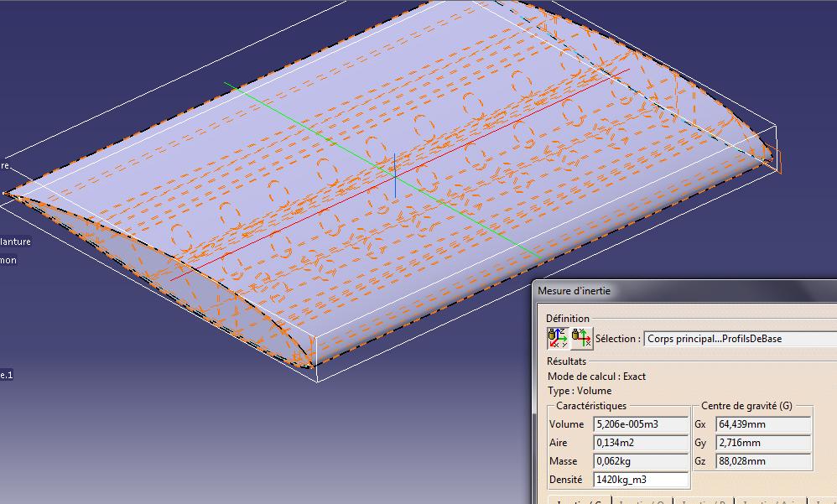Select the 3D inertia measure icon
The height and width of the screenshot is (504, 837).
pyautogui.click(x=558, y=339)
